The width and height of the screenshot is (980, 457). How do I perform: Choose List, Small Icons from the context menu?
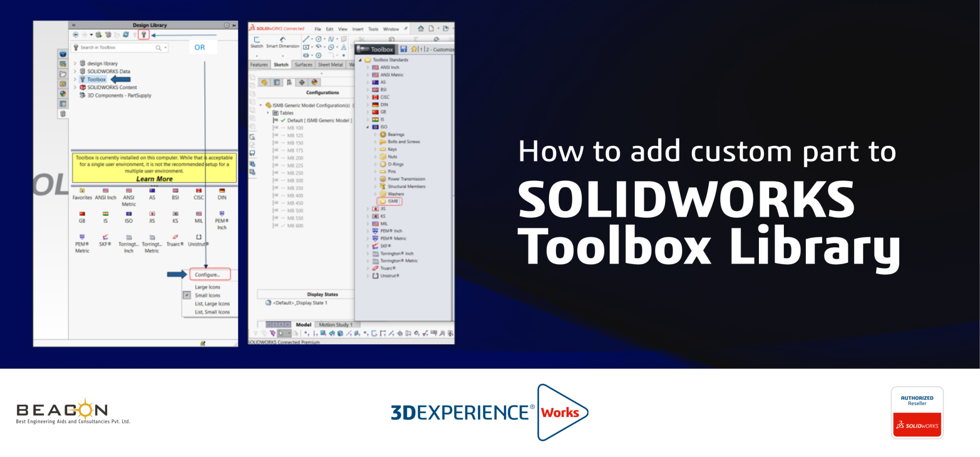coord(212,312)
